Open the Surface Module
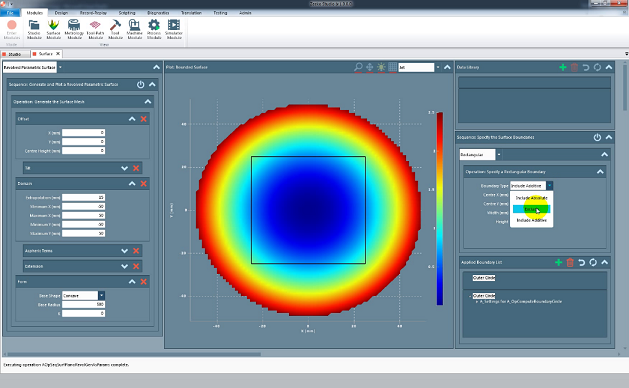 click(53, 29)
